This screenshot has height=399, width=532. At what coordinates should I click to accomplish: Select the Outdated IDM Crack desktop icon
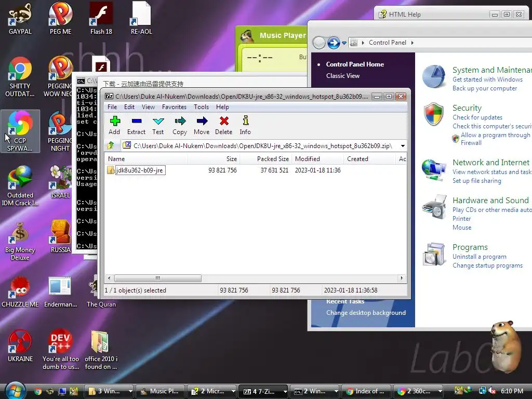[x=20, y=186]
